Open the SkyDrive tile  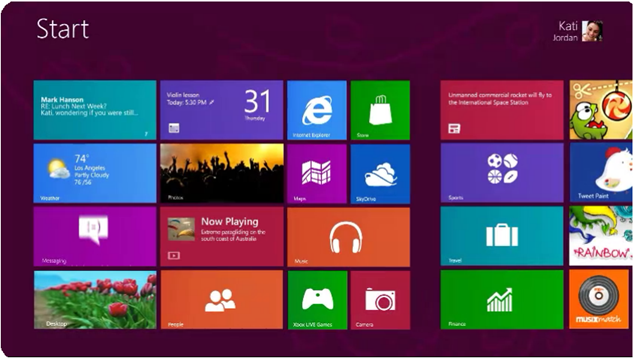pyautogui.click(x=380, y=174)
